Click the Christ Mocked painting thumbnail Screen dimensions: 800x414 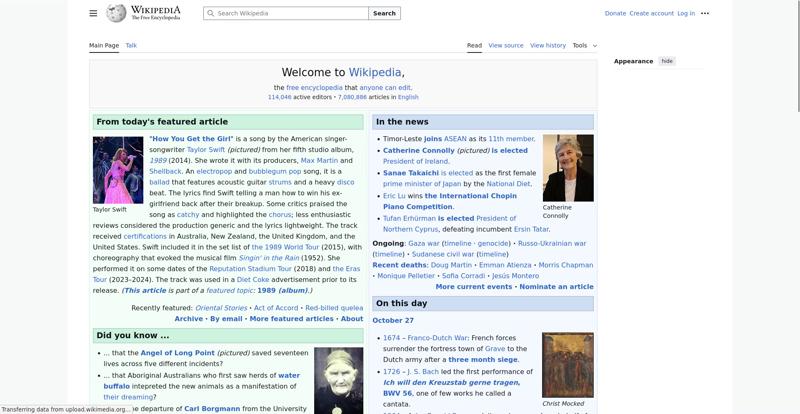coord(567,364)
